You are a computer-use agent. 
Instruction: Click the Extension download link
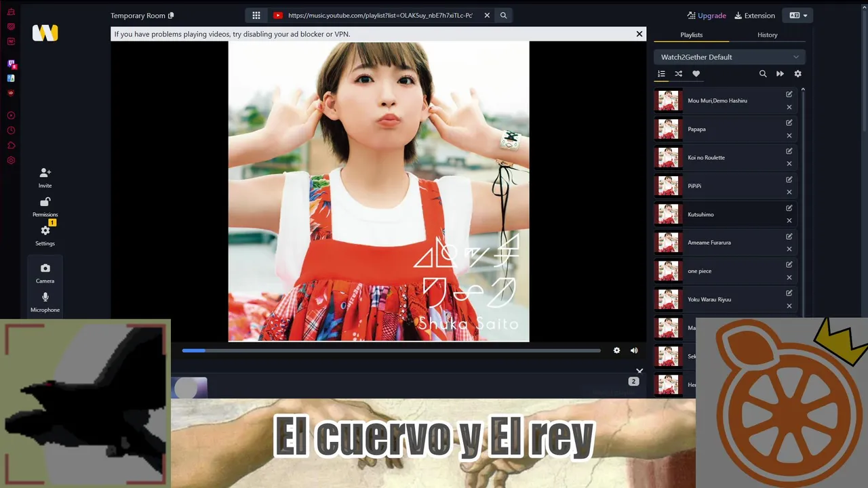point(754,16)
